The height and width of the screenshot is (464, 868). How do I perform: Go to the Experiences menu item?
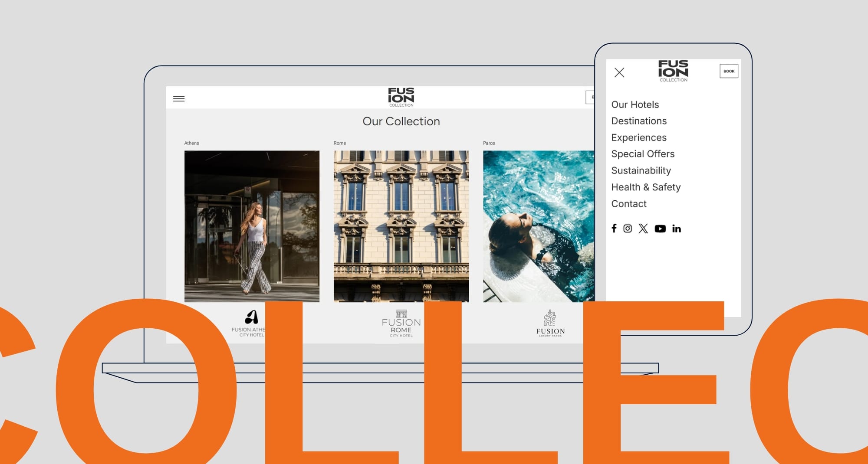(639, 137)
